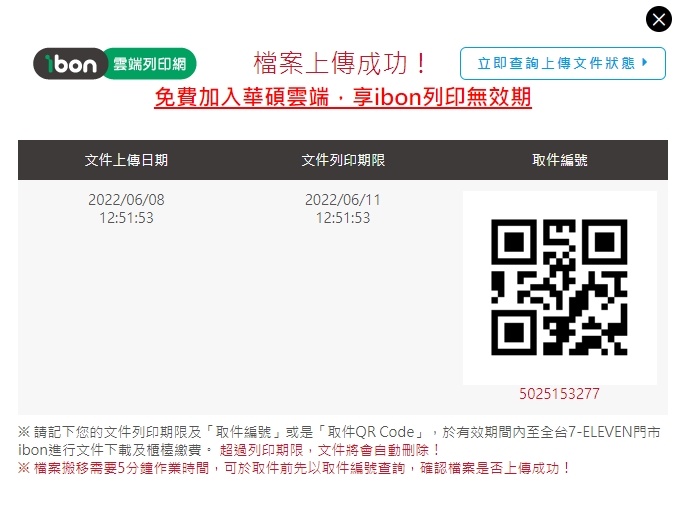Screen dimensions: 684x512
Task: Click the arrow icon in the status query button
Action: [645, 62]
